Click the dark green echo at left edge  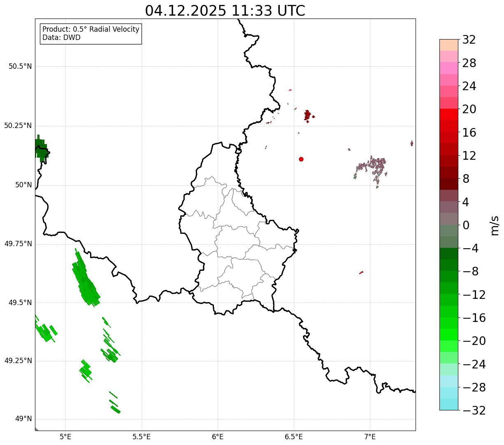[41, 148]
